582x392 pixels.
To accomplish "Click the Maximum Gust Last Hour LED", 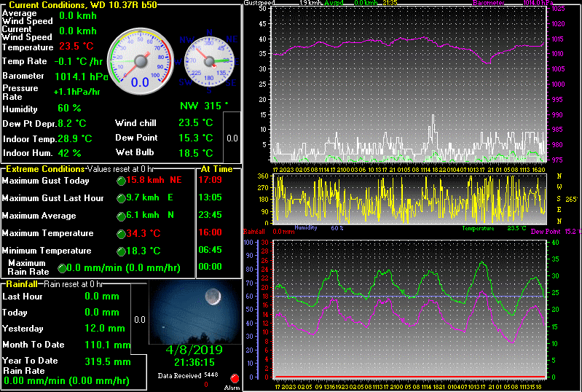I will pyautogui.click(x=121, y=198).
